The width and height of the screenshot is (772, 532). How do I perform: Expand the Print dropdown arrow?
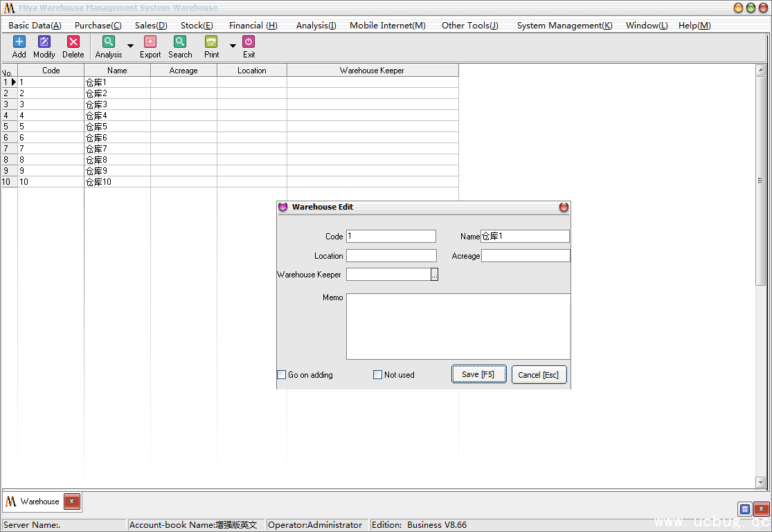click(x=233, y=46)
